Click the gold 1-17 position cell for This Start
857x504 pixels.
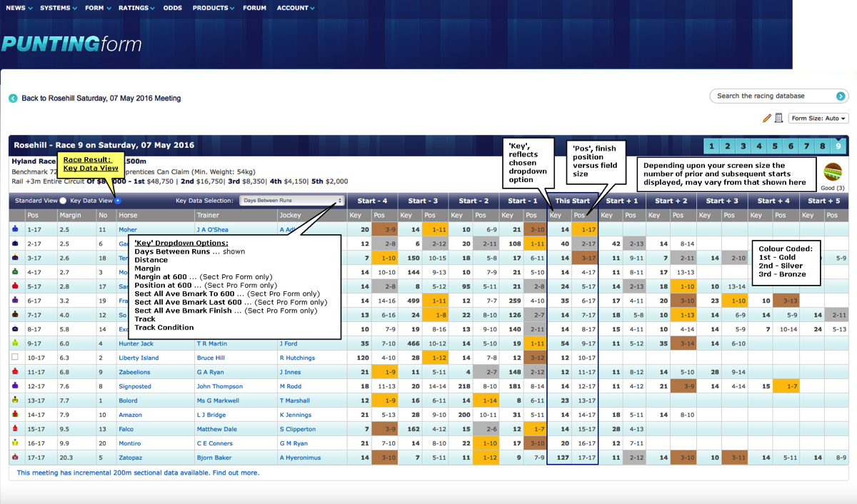point(585,229)
